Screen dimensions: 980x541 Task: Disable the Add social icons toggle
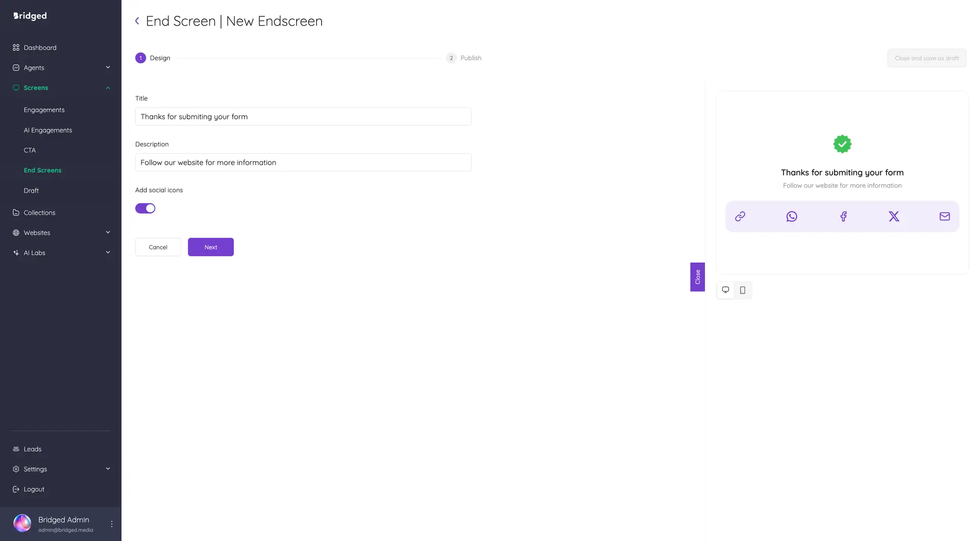pos(145,208)
